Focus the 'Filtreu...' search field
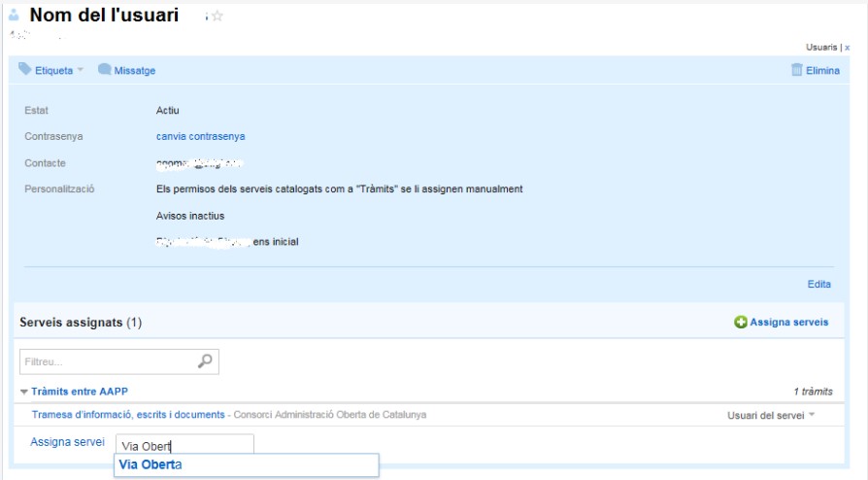The image size is (868, 480). point(107,360)
